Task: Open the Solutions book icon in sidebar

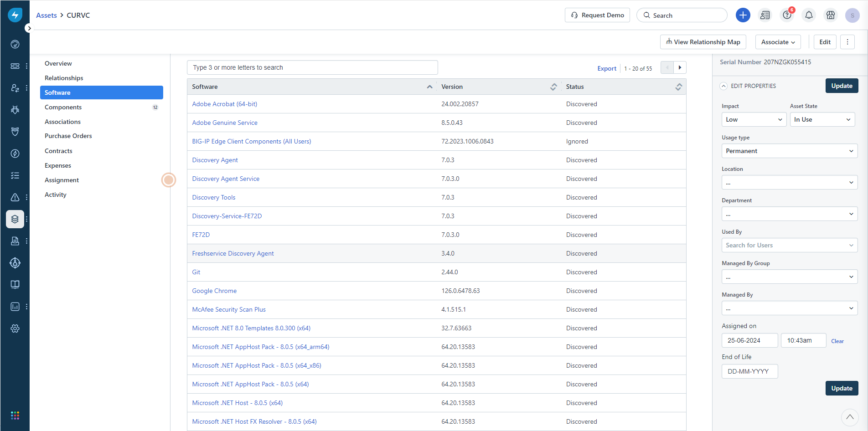Action: 15,285
